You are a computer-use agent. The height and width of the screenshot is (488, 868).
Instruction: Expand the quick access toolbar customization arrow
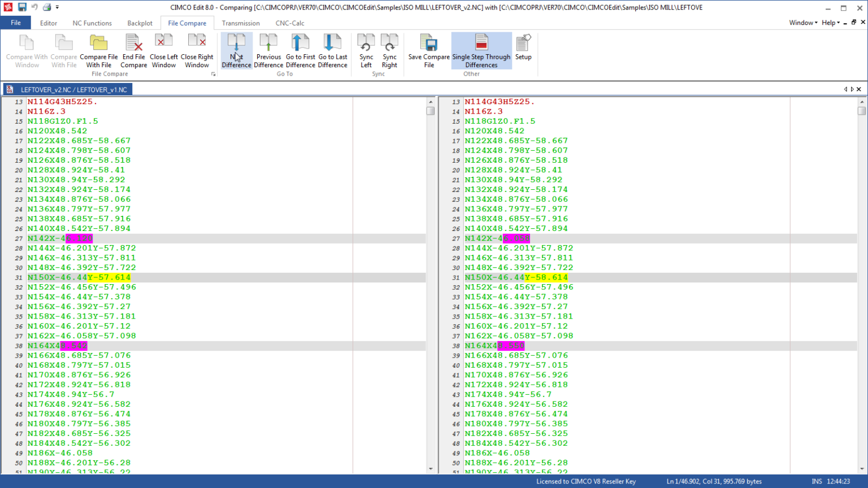point(59,7)
